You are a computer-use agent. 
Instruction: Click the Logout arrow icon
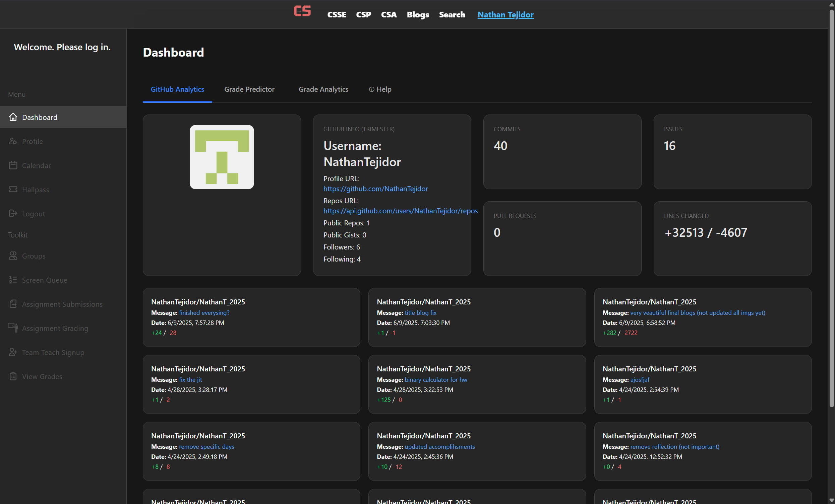pyautogui.click(x=13, y=214)
